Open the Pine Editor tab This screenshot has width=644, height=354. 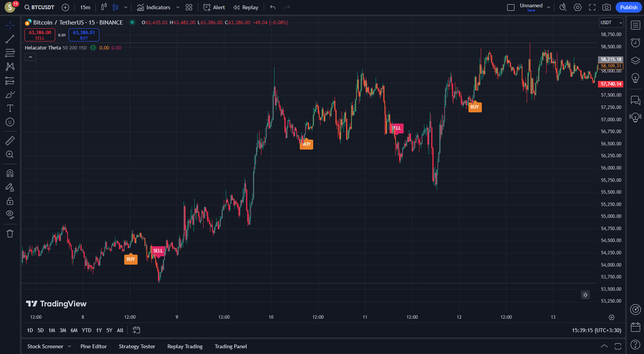(x=94, y=346)
